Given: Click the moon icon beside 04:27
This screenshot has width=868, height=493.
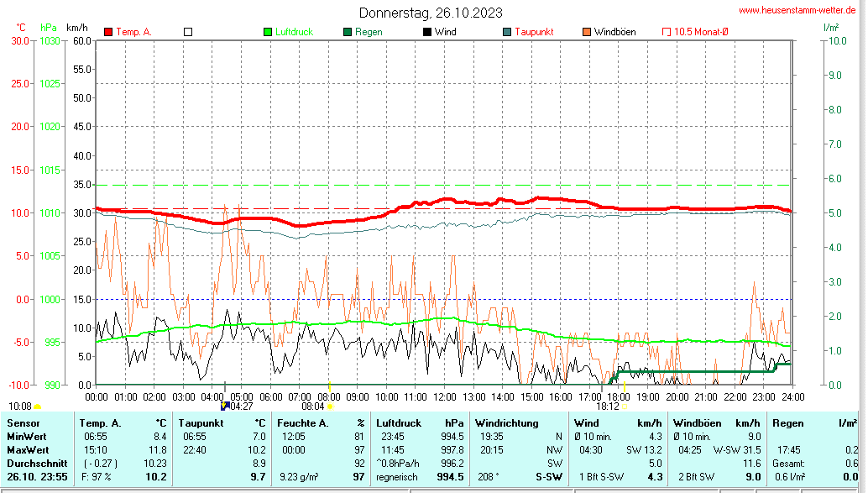Looking at the screenshot, I should (224, 406).
